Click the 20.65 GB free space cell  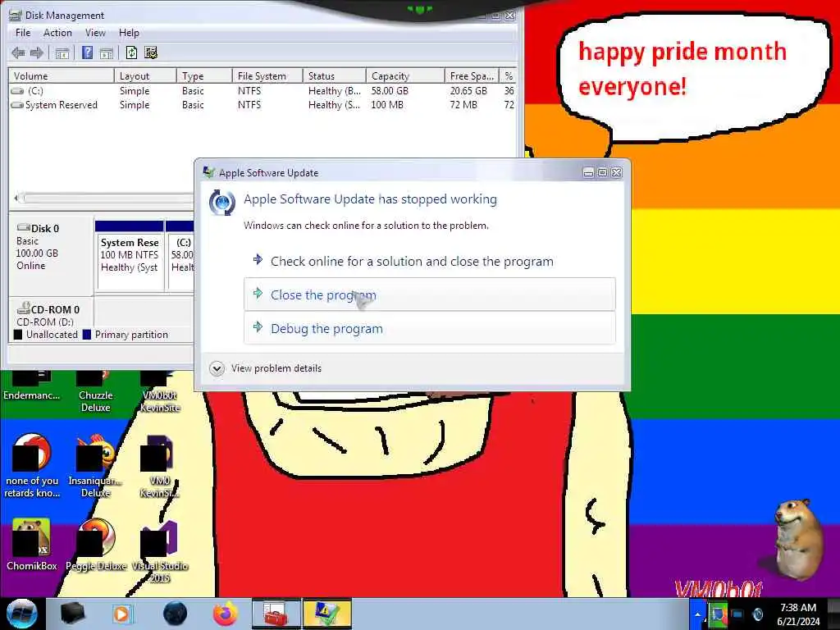coord(468,91)
